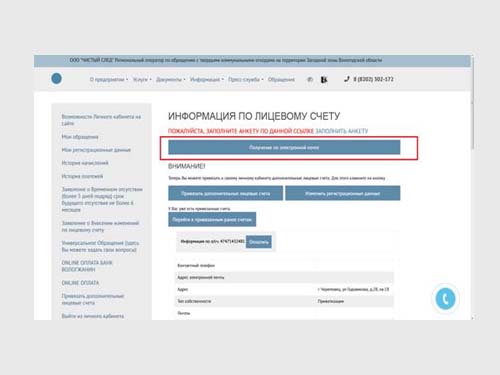This screenshot has height=375, width=500.
Task: Call the 8 (8202) 302-172 phone number link
Action: tap(373, 79)
